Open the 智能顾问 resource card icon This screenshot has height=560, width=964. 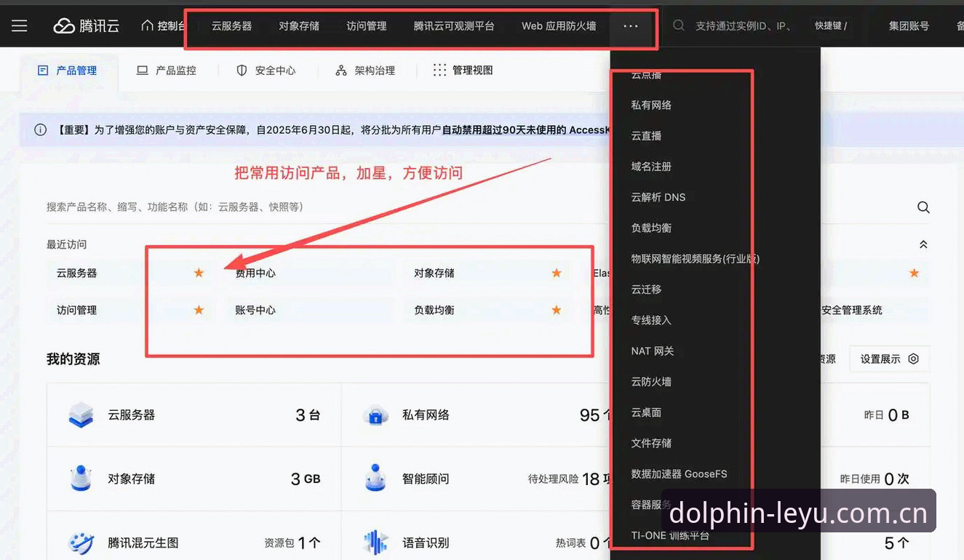pos(375,479)
